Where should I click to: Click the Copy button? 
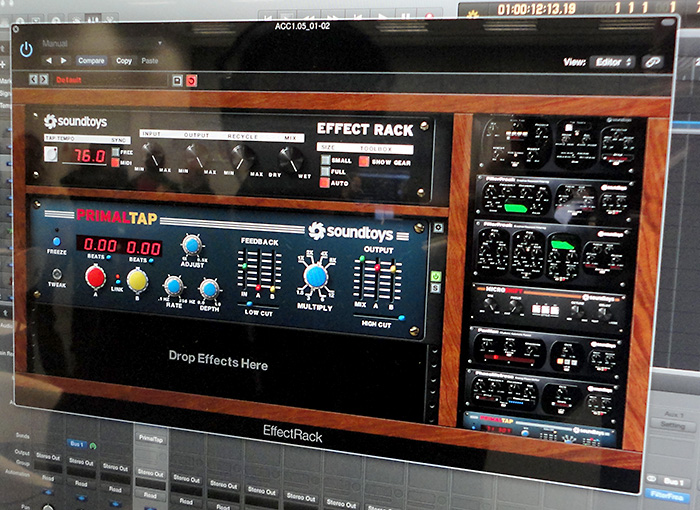124,61
